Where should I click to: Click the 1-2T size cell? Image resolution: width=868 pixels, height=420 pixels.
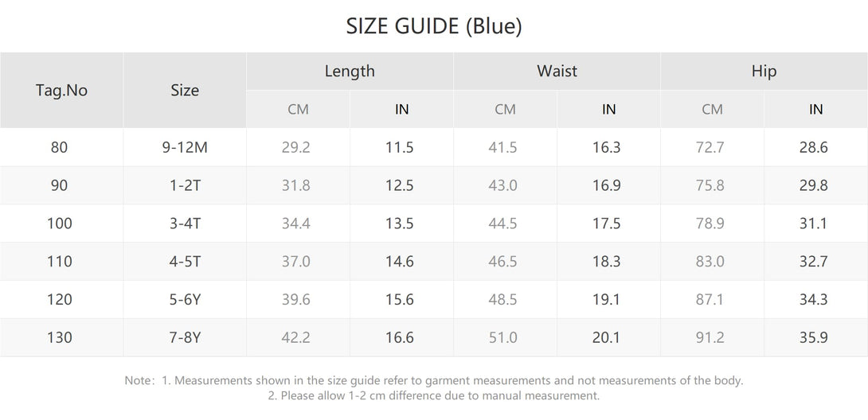(184, 185)
